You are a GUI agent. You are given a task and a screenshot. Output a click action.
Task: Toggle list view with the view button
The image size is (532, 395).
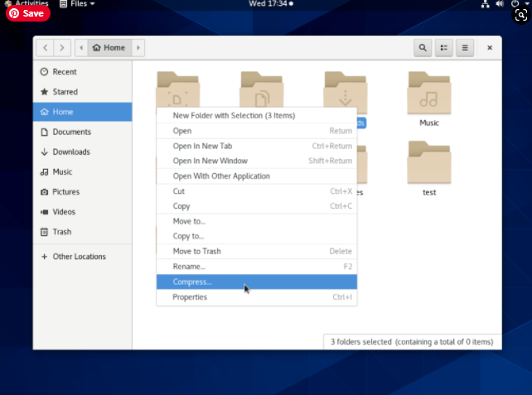coord(444,48)
